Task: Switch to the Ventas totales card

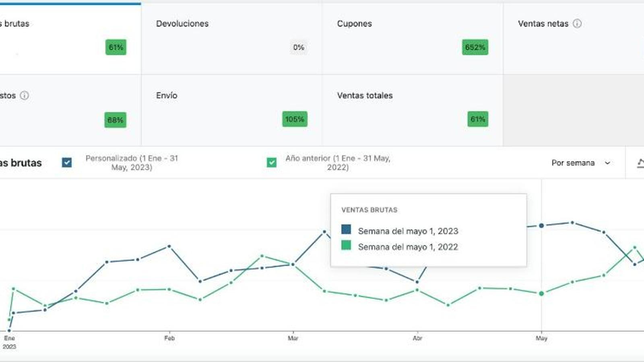Action: pos(412,110)
